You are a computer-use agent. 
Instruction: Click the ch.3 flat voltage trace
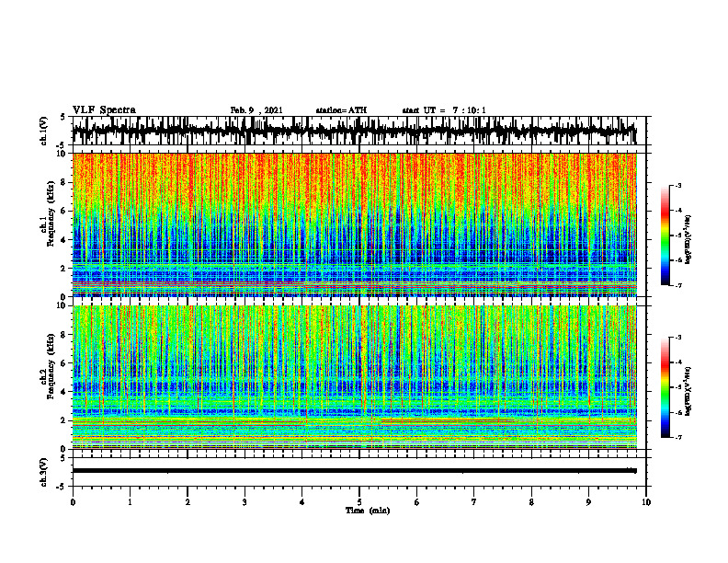click(x=354, y=471)
